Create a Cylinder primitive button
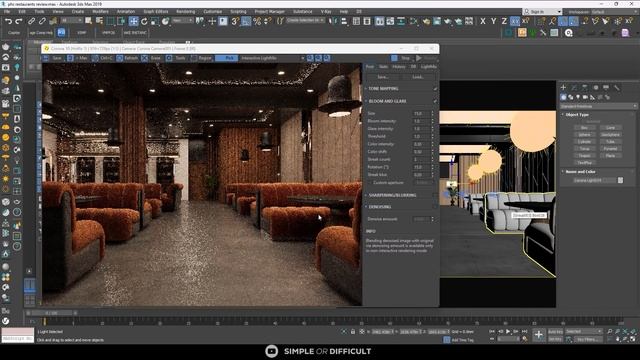Image resolution: width=640 pixels, height=360 pixels. [x=584, y=142]
